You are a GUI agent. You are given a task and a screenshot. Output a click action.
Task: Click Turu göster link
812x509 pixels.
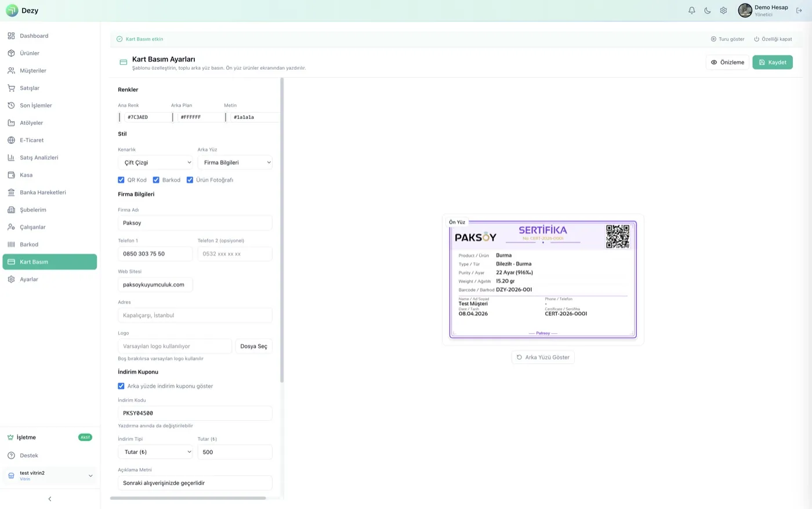[728, 39]
